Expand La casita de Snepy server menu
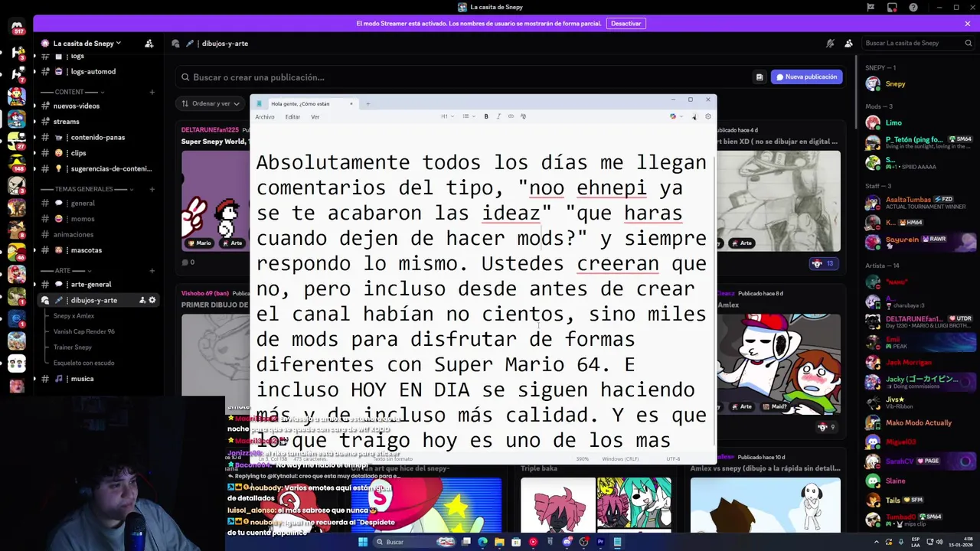 (x=82, y=44)
